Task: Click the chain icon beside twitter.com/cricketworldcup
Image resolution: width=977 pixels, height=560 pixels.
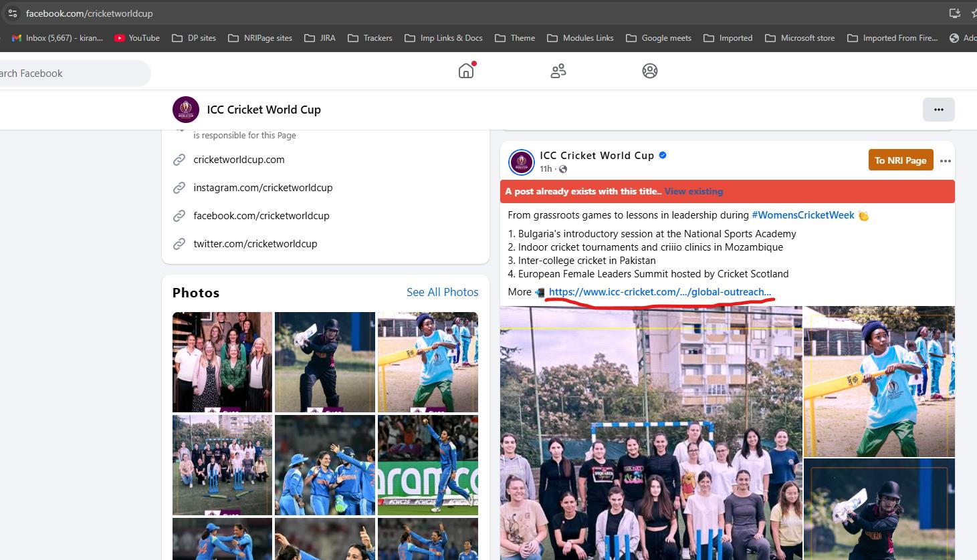Action: click(179, 244)
